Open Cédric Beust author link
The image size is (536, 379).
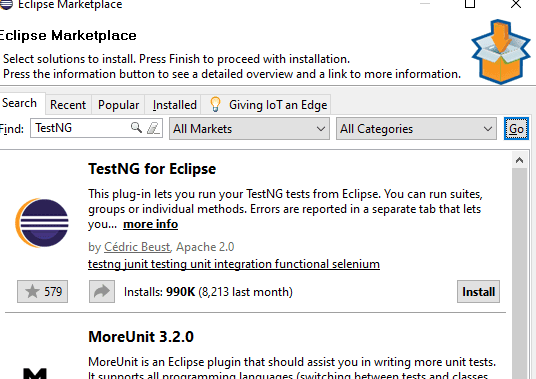137,247
